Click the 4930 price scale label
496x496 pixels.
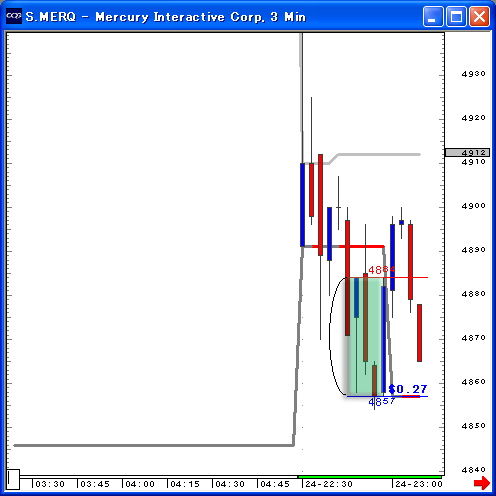473,74
